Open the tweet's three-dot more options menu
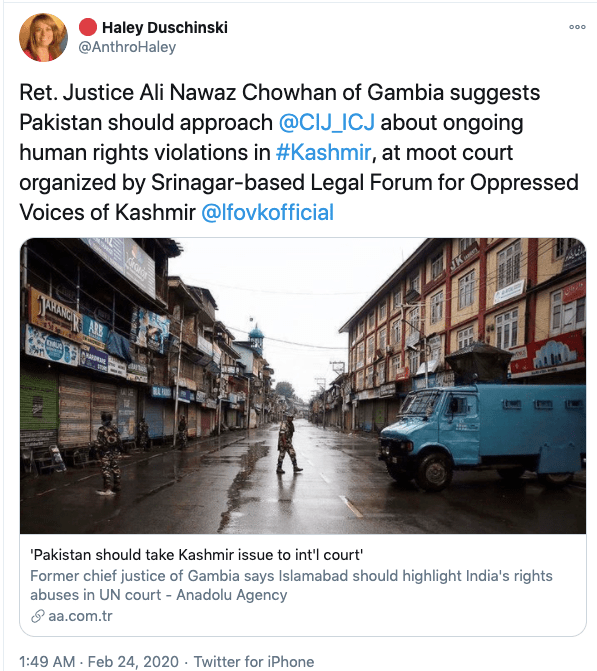 click(x=577, y=27)
